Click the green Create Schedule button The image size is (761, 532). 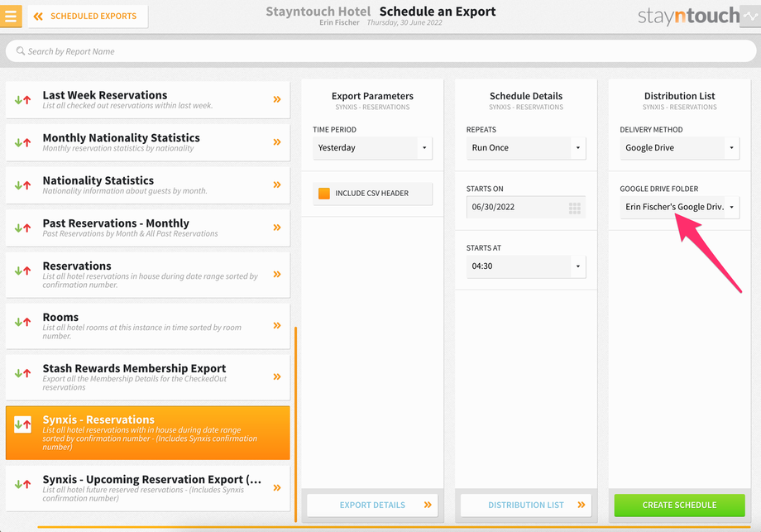(x=679, y=506)
